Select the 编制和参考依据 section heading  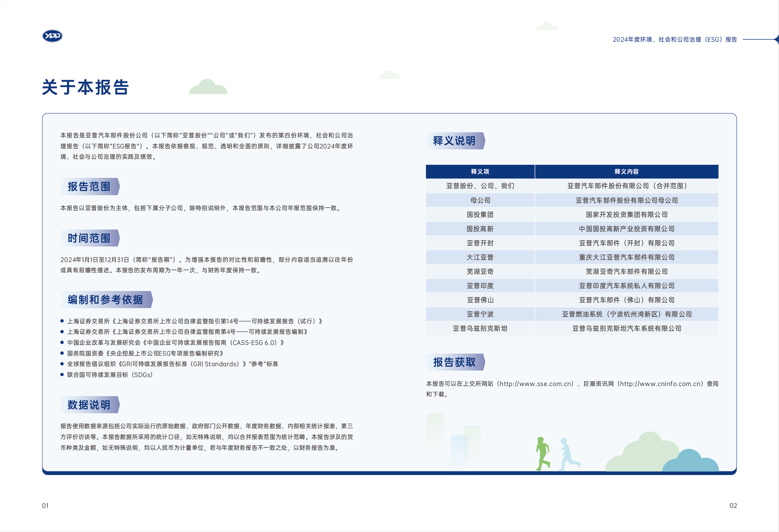click(x=106, y=300)
